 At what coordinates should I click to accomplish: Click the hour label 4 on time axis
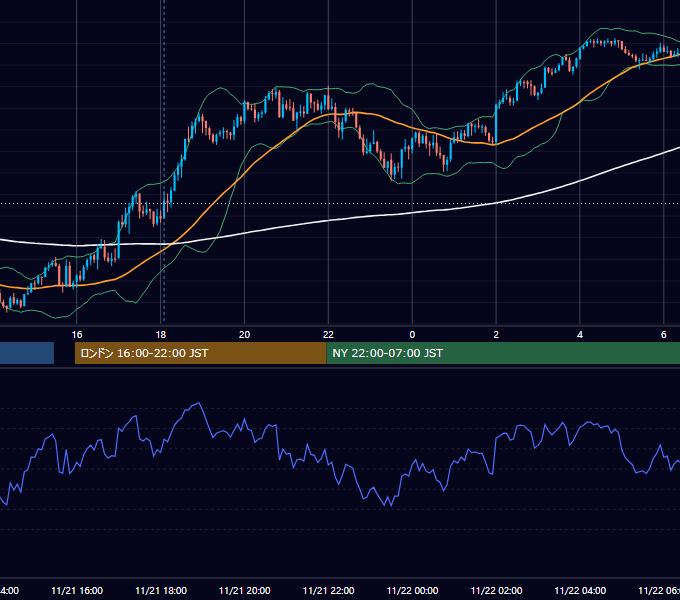(x=580, y=335)
